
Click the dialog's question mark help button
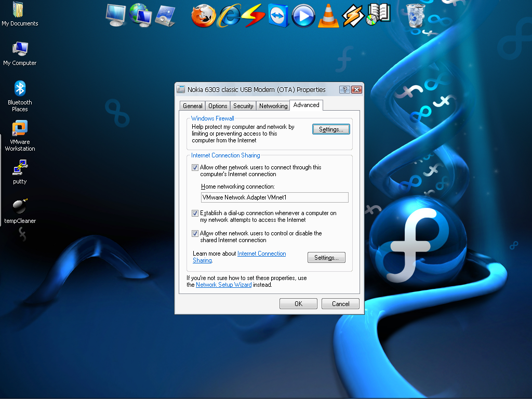[x=344, y=89]
